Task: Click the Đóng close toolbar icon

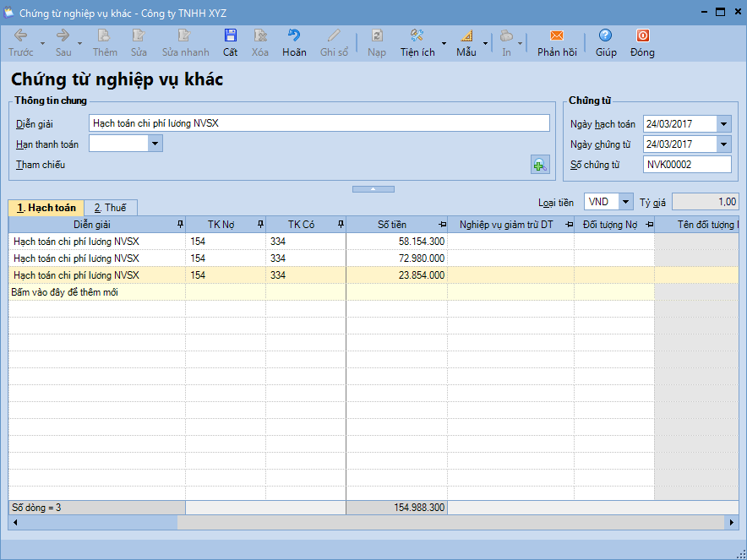Action: point(642,36)
